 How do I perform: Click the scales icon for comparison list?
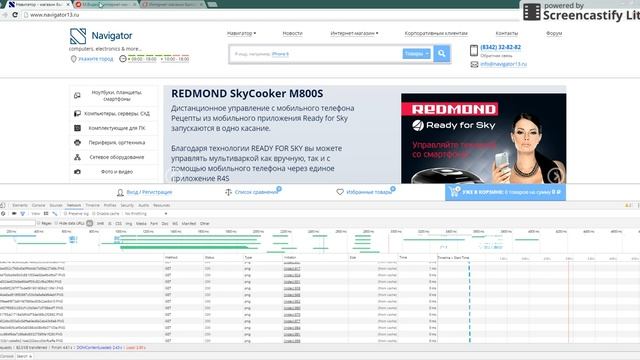(229, 192)
